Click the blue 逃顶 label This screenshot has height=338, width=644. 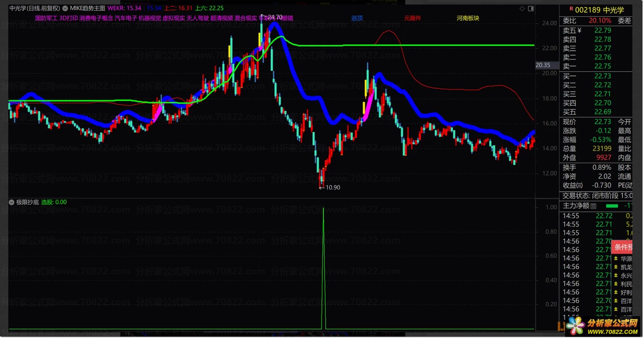pos(357,18)
